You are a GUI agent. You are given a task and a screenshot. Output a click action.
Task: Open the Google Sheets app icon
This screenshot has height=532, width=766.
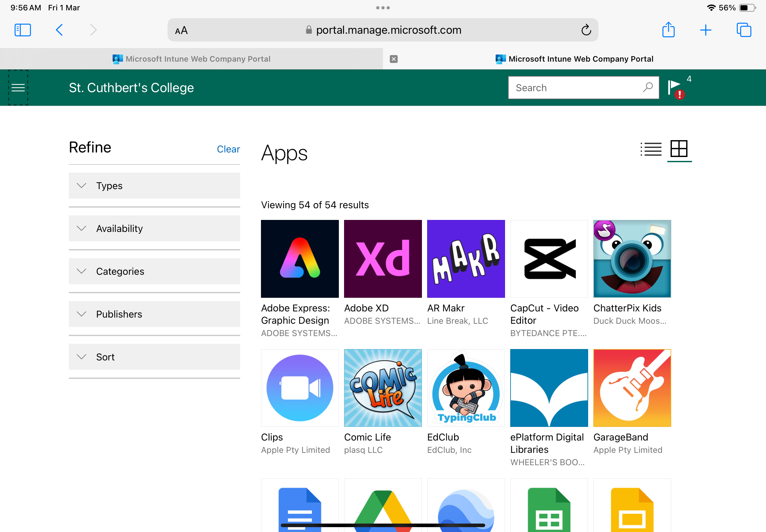(x=549, y=505)
